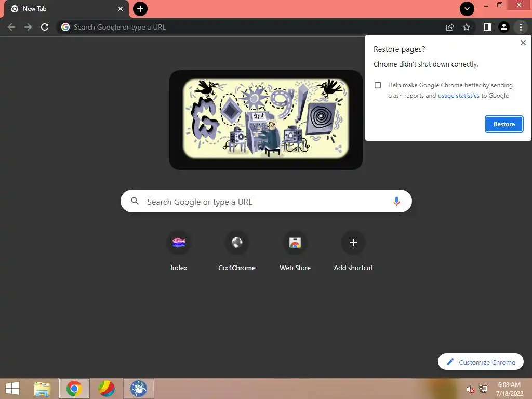Click the 'Restore pages?' heading text
Screen dimensions: 532x399
click(x=400, y=49)
